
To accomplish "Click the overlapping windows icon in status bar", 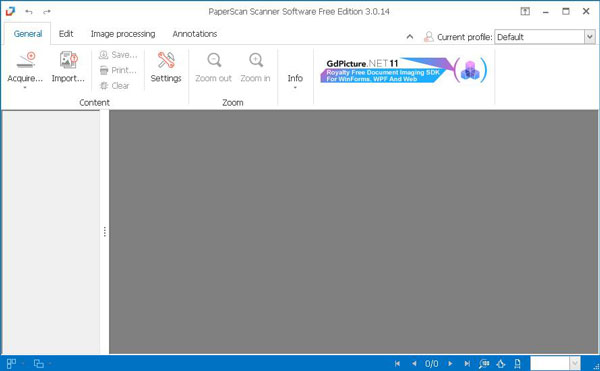I will (39, 364).
